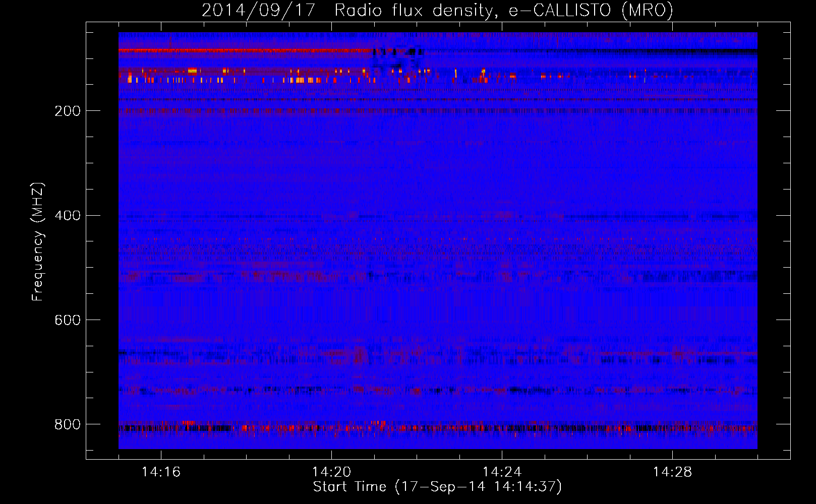
Task: Click the 200 MHz y-axis tick label
Action: [68, 111]
